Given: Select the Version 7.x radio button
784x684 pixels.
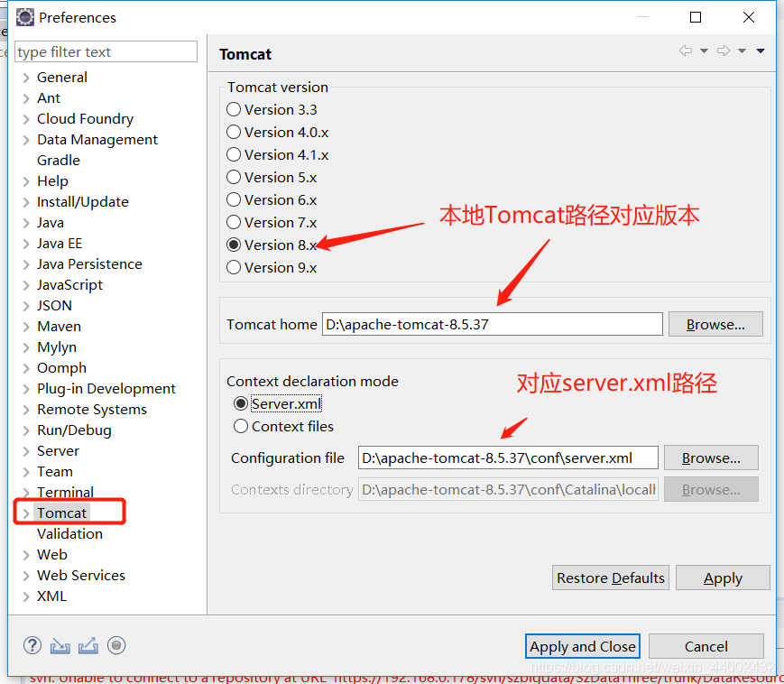Looking at the screenshot, I should tap(234, 222).
